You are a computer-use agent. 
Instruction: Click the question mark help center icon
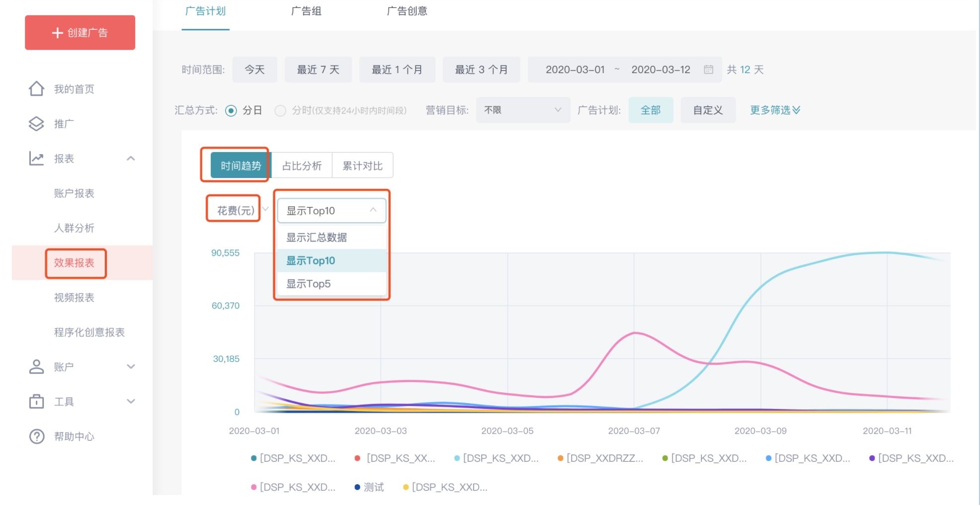pyautogui.click(x=37, y=436)
